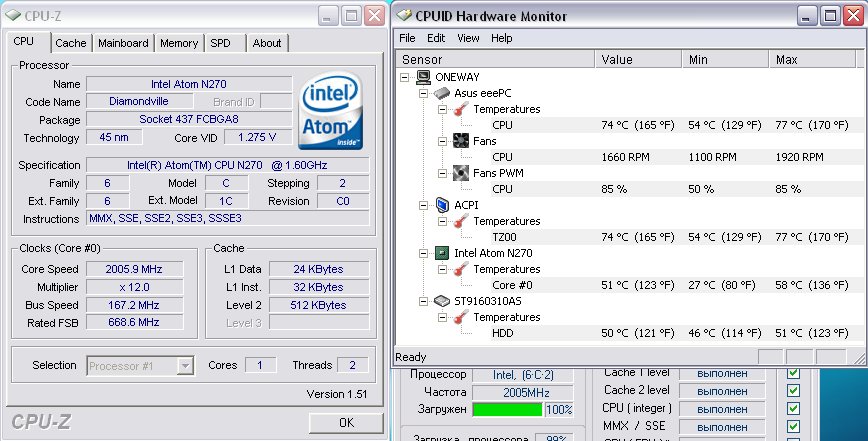The height and width of the screenshot is (441, 868).
Task: Open the Help menu
Action: click(x=502, y=38)
